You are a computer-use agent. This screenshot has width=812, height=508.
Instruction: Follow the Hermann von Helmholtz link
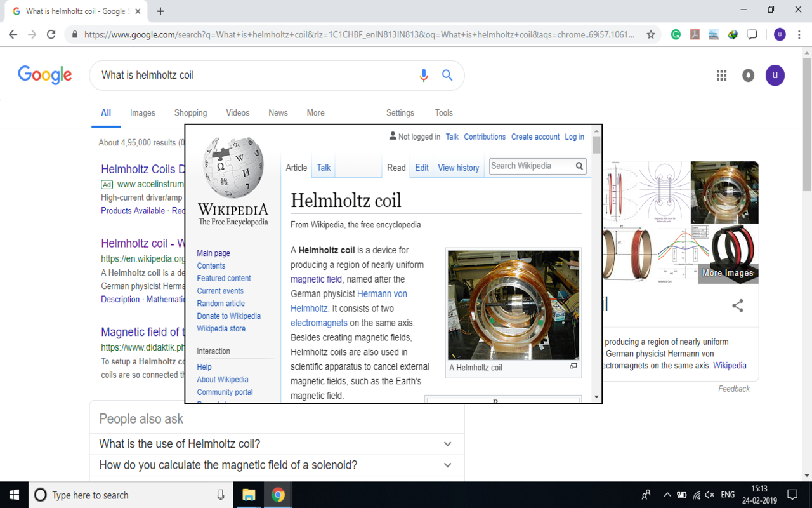pyautogui.click(x=382, y=294)
